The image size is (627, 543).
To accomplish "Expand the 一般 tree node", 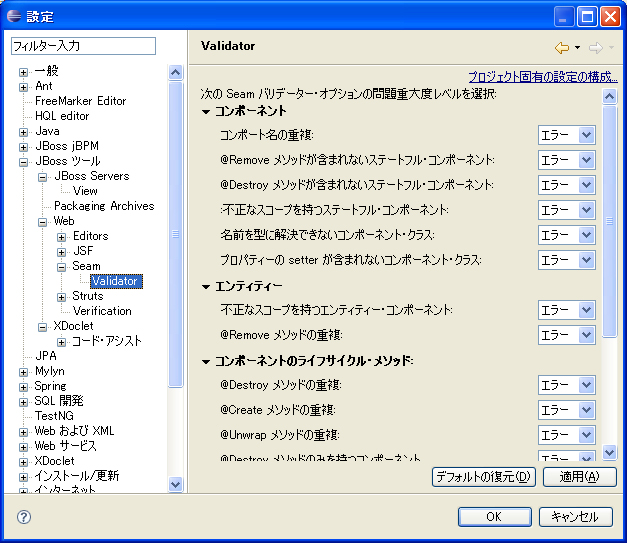I will click(x=23, y=72).
